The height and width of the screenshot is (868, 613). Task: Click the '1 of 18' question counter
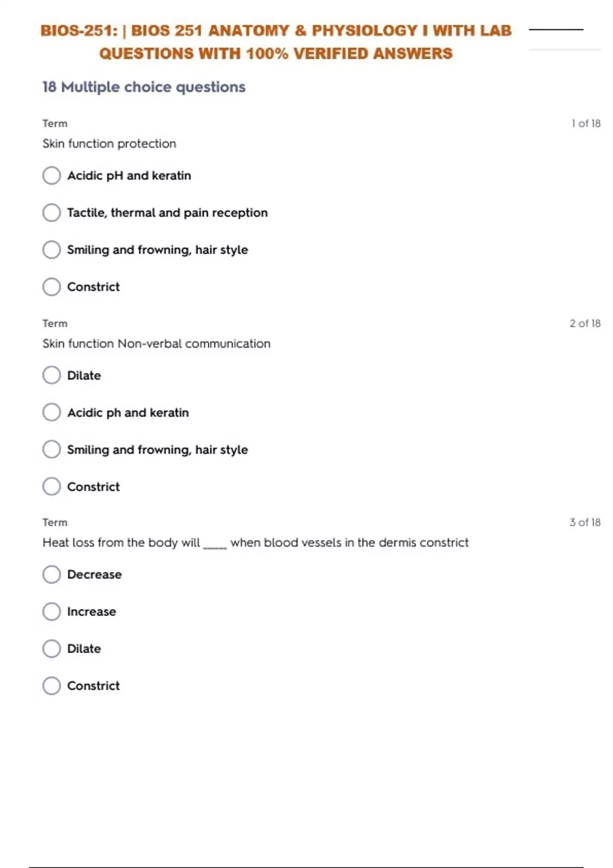[x=585, y=124]
